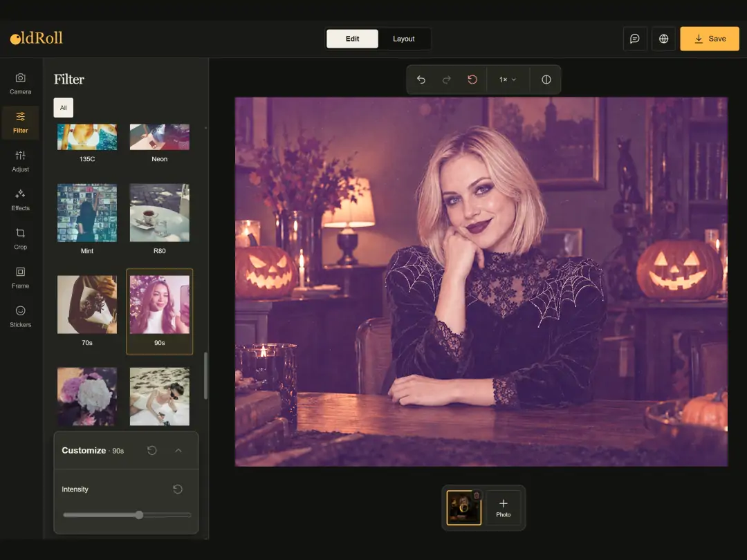Apply the pink flowers filter thumbnail
This screenshot has height=560, width=747.
[x=87, y=396]
